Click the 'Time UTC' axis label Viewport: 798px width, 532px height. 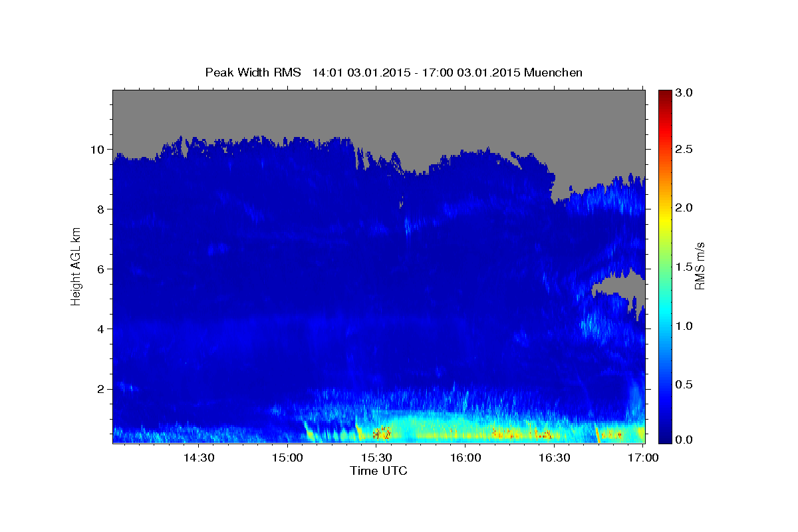[378, 471]
